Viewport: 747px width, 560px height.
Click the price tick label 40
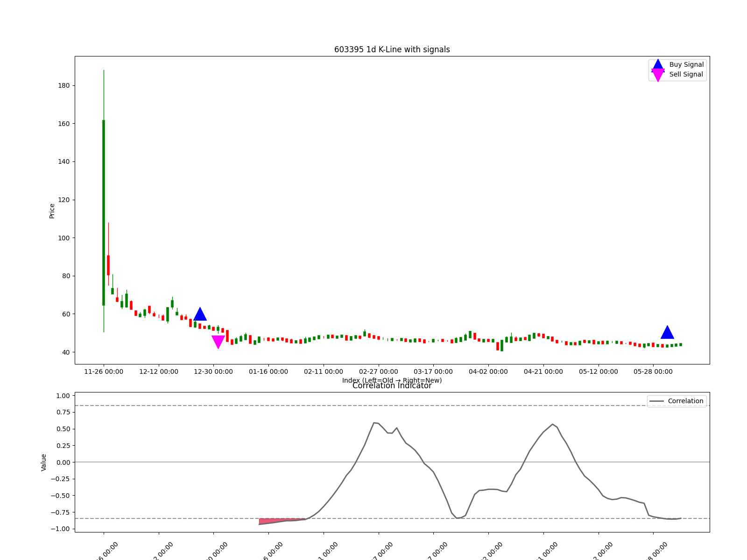pyautogui.click(x=66, y=352)
